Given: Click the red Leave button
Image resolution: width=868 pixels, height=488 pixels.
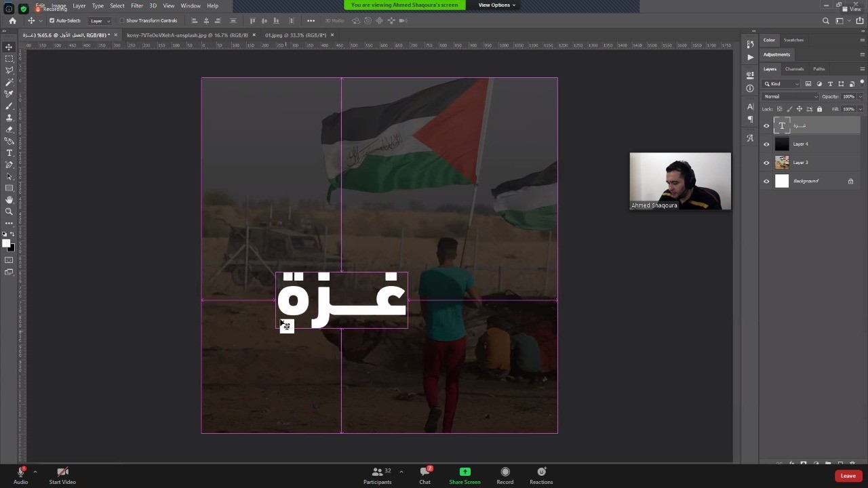Looking at the screenshot, I should point(848,476).
